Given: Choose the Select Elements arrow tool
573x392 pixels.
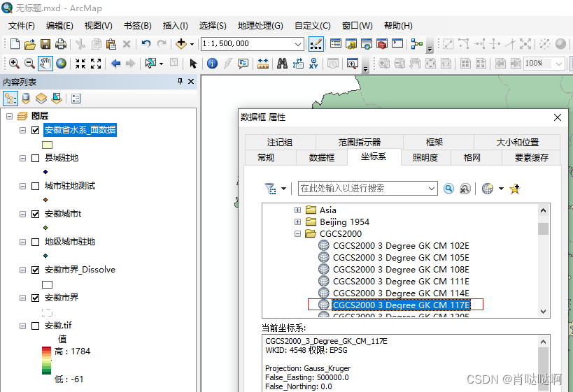Looking at the screenshot, I should pos(193,64).
